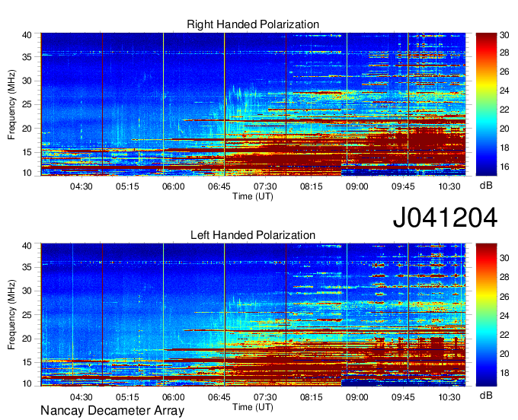This screenshot has width=518, height=420.
Task: Click the 26 dB tick on Left Handed color bar
Action: tap(504, 297)
